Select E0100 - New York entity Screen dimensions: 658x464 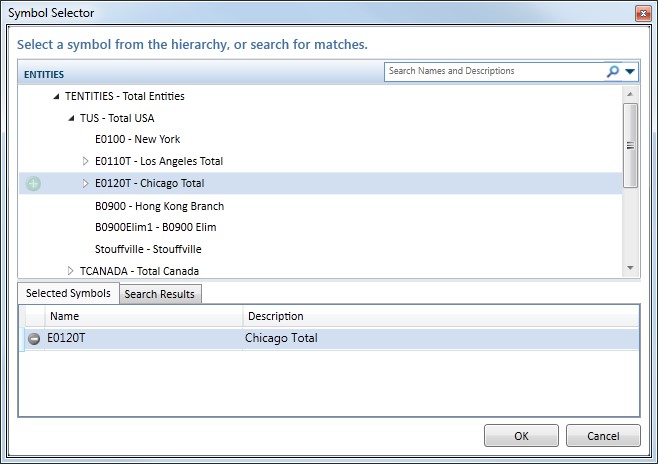point(137,139)
